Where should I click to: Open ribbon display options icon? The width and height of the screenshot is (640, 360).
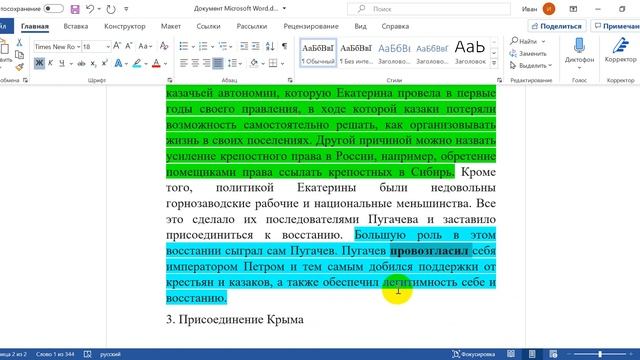click(573, 9)
